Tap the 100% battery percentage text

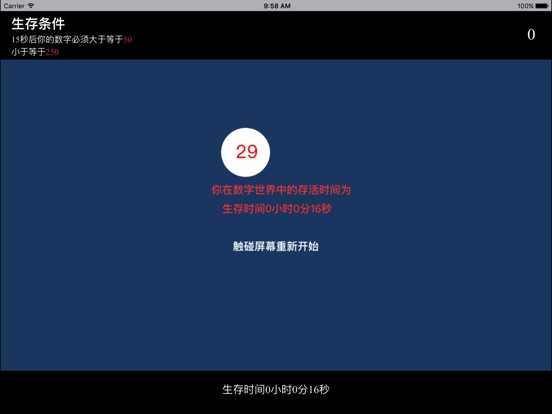click(x=526, y=6)
